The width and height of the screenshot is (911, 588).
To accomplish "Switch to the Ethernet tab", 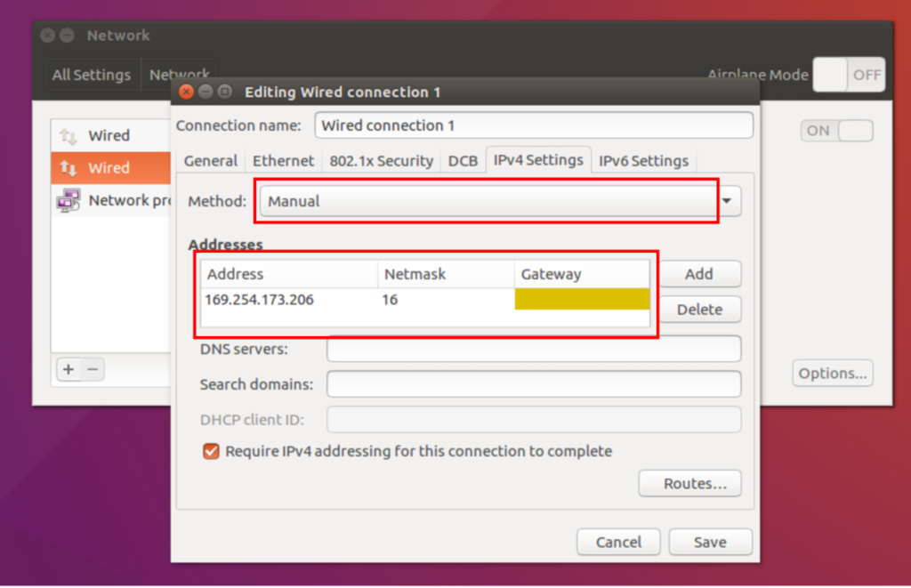I will click(283, 161).
